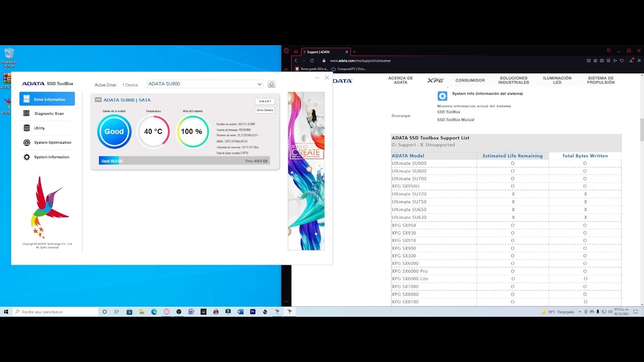Viewport: 644px width, 362px height.
Task: Open the Opera menu icon
Action: point(286,51)
